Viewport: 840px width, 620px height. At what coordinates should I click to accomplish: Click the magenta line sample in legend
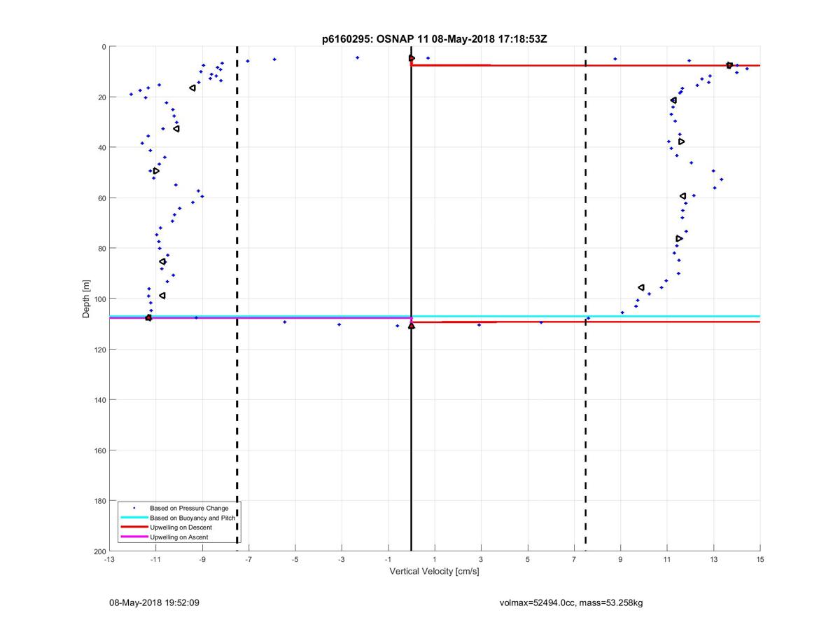coord(134,537)
